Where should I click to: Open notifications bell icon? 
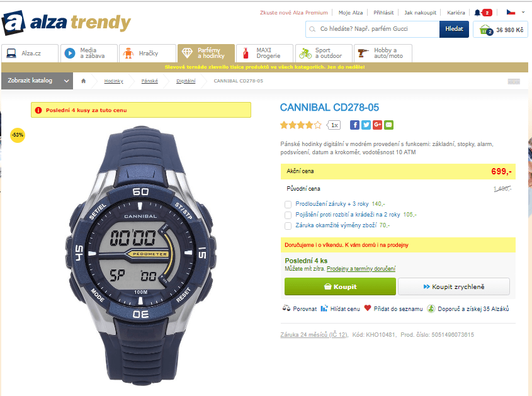point(477,13)
